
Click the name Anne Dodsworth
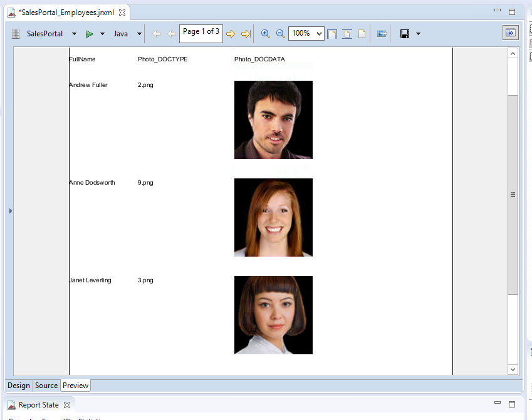pos(92,182)
